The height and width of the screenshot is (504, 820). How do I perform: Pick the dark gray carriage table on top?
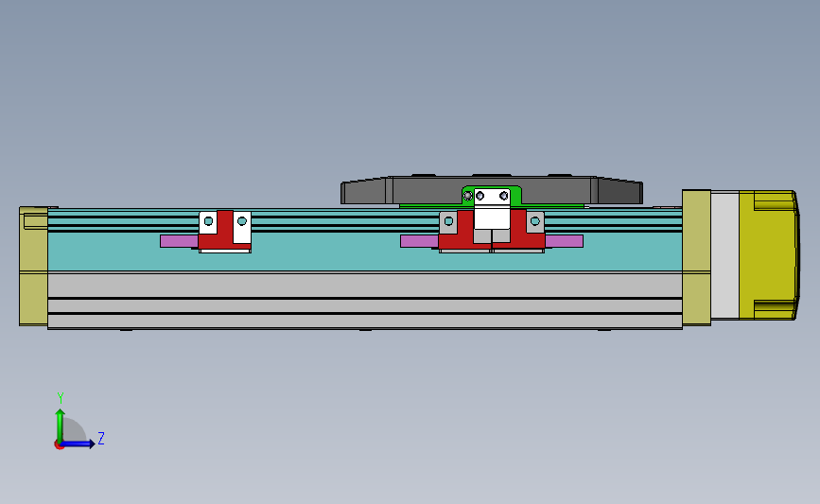point(492,190)
